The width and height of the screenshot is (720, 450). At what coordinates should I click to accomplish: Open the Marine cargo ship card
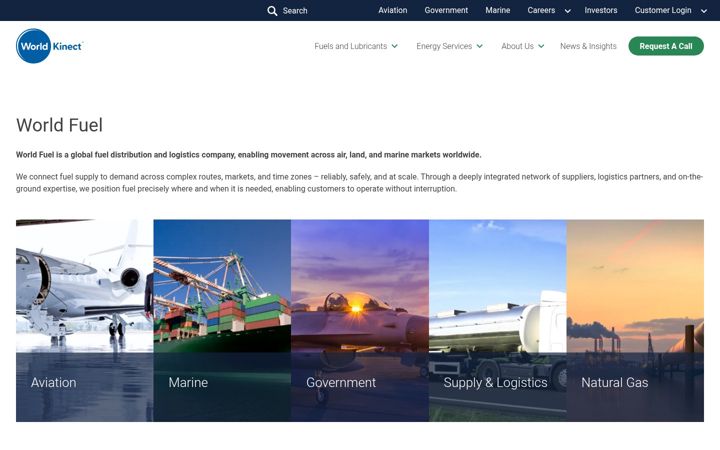click(x=222, y=321)
